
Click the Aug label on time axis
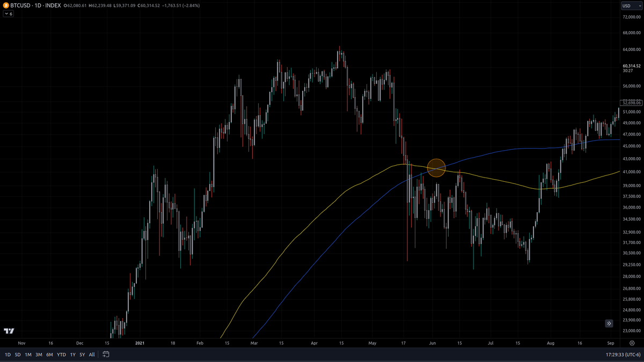click(x=550, y=342)
